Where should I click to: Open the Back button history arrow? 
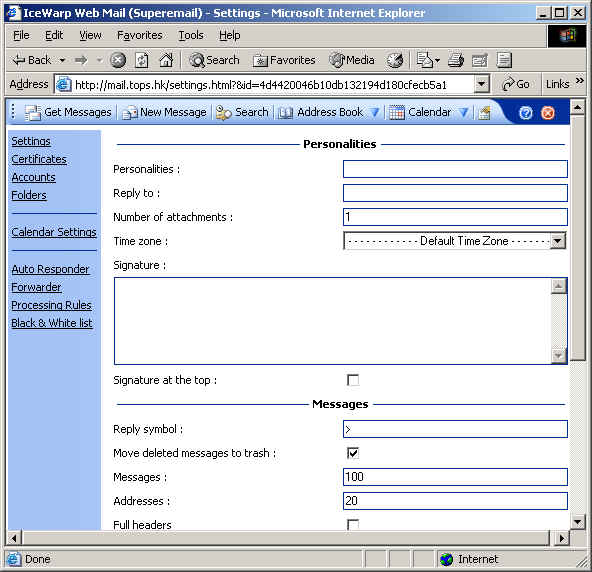pyautogui.click(x=62, y=60)
